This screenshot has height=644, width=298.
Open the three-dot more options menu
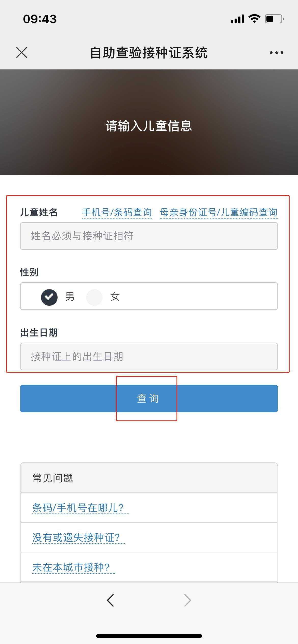click(276, 53)
